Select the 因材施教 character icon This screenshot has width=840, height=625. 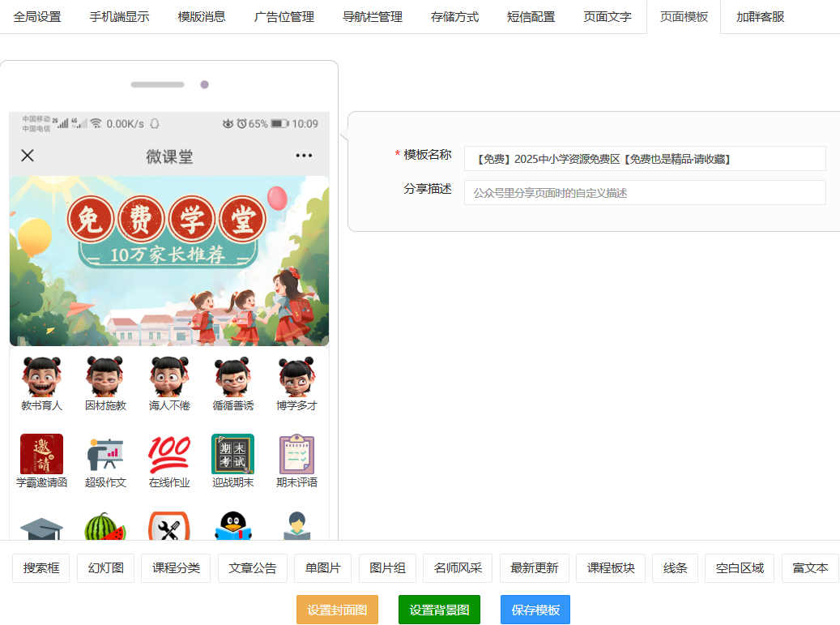tap(105, 377)
